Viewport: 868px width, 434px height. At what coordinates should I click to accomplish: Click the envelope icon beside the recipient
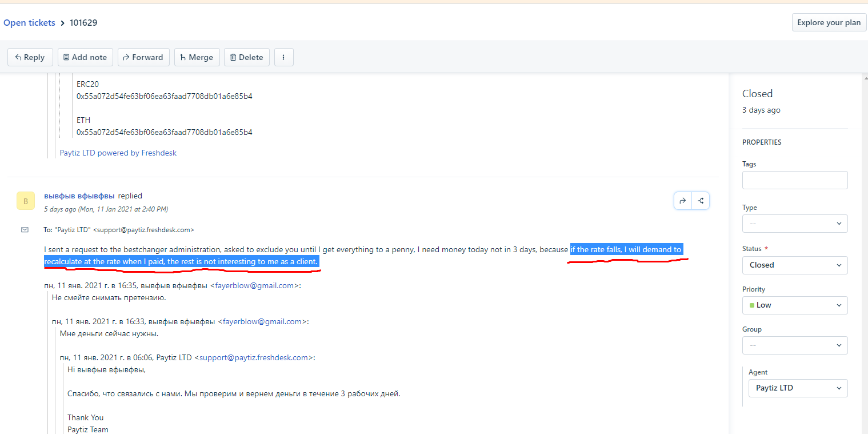pyautogui.click(x=25, y=230)
